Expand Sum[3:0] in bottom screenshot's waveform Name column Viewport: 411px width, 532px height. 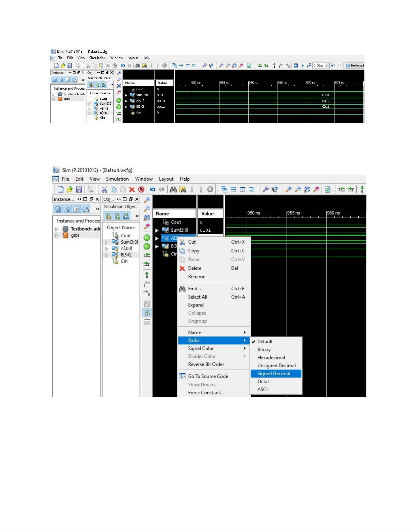(157, 230)
